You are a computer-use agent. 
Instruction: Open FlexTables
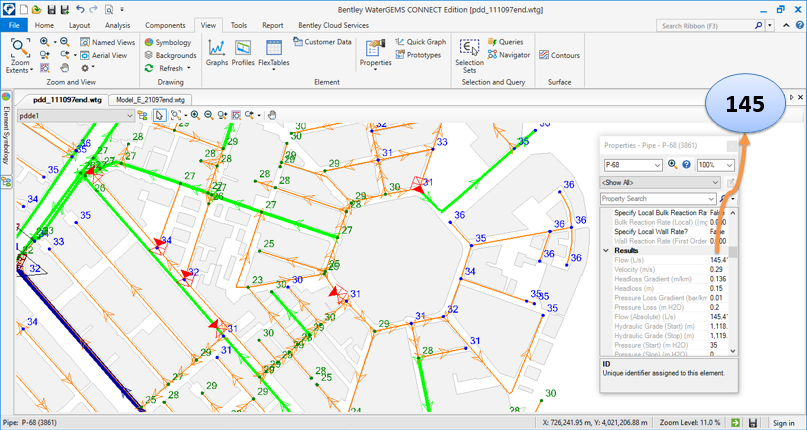point(273,55)
